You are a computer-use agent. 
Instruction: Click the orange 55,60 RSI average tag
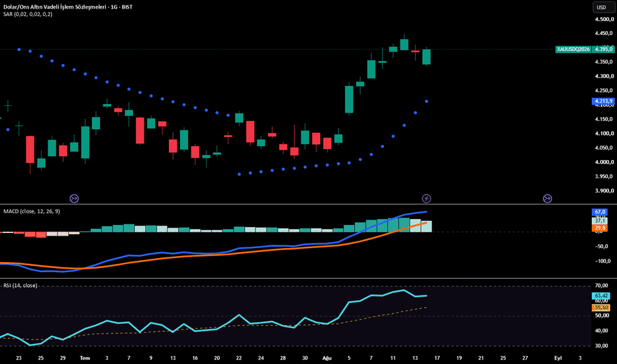(601, 307)
